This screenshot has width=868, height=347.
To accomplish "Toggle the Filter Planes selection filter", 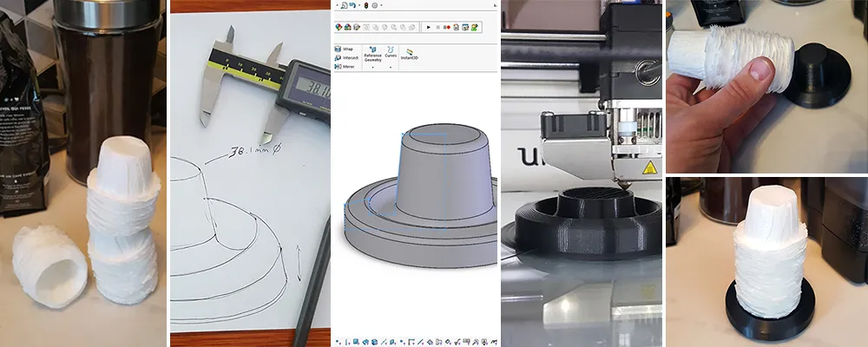I will (x=392, y=342).
